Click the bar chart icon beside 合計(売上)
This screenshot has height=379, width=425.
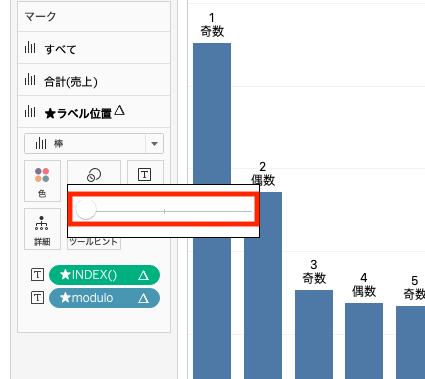30,80
